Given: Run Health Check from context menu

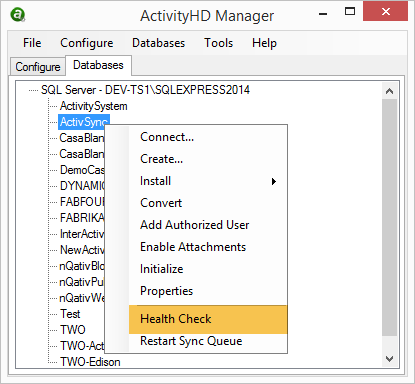Looking at the screenshot, I should 208,319.
